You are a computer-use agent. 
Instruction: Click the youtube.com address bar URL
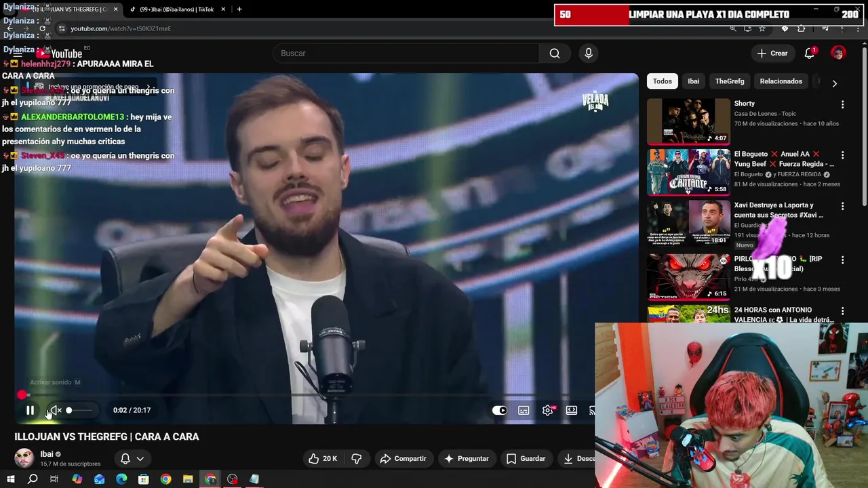tap(121, 28)
